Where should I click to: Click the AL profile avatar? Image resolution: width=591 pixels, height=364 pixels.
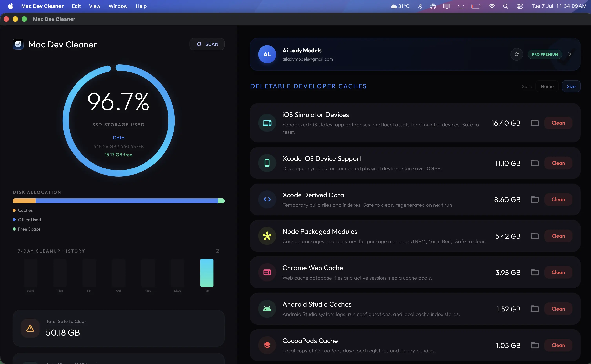[x=267, y=54]
